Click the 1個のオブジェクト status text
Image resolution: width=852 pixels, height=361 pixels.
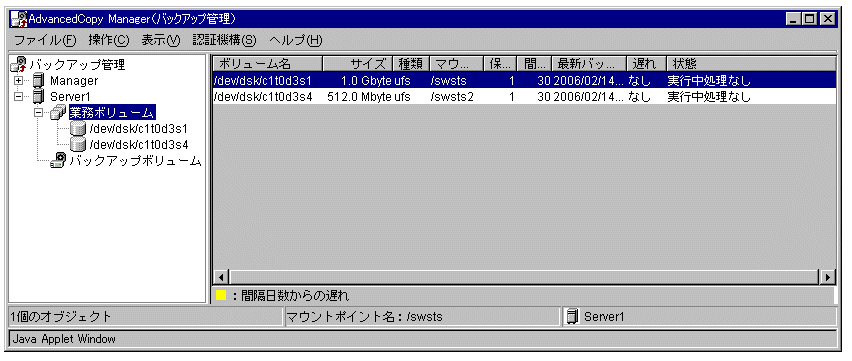point(60,316)
